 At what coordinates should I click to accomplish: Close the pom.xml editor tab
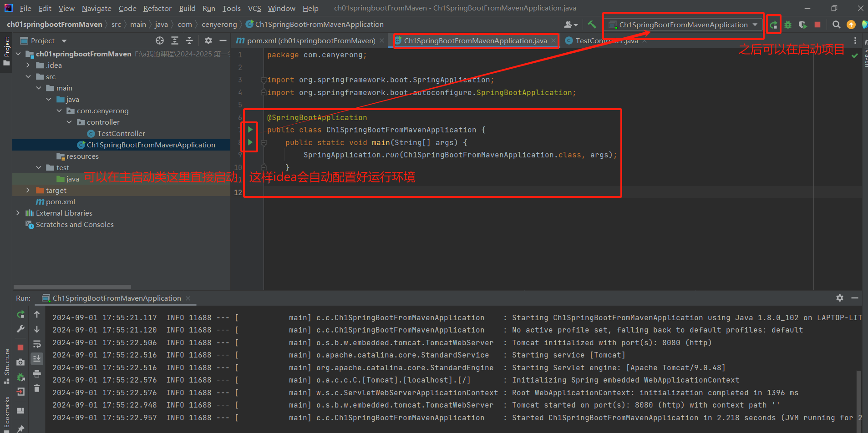[381, 40]
